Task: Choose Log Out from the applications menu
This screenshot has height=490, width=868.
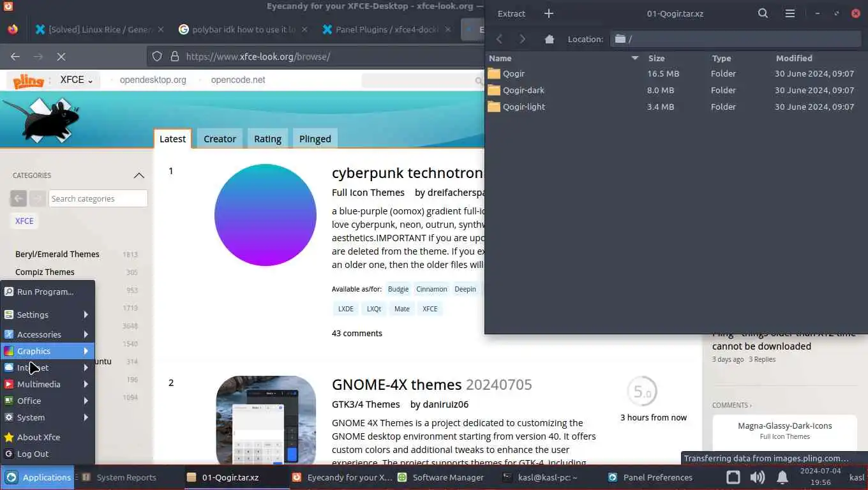Action: tap(47, 454)
